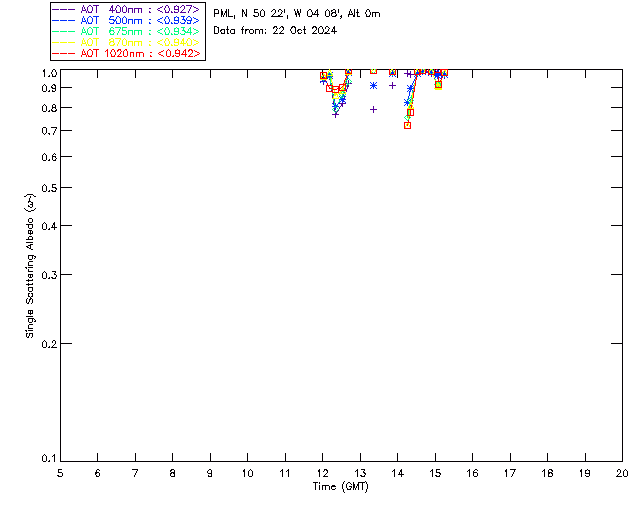This screenshot has width=640, height=512.
Task: Click the blue asterisk marker at 0.9 near 13
Action: (x=373, y=85)
